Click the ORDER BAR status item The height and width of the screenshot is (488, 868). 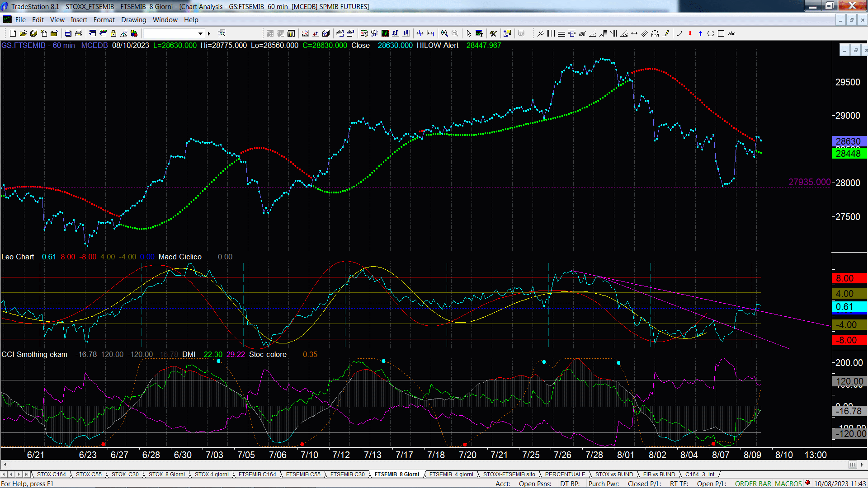(753, 483)
